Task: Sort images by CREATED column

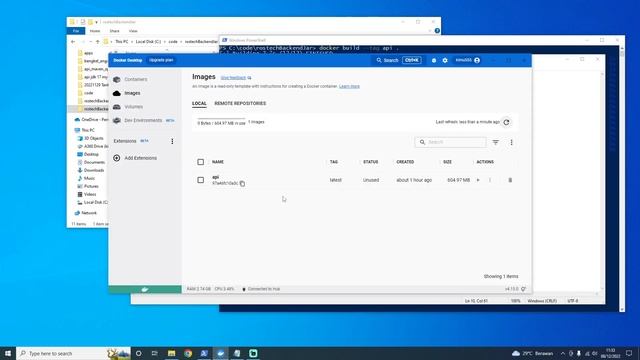Action: click(405, 162)
